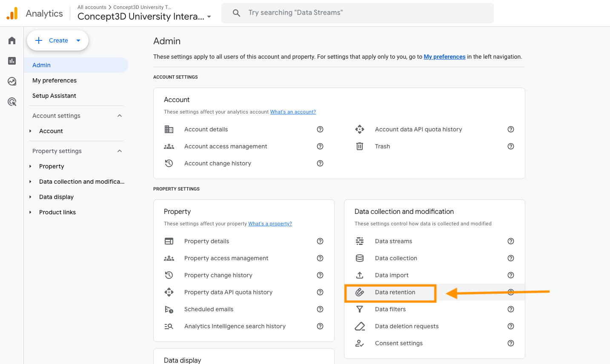Screen dimensions: 610x364
Task: Open Data display in the sidebar
Action: tap(56, 197)
